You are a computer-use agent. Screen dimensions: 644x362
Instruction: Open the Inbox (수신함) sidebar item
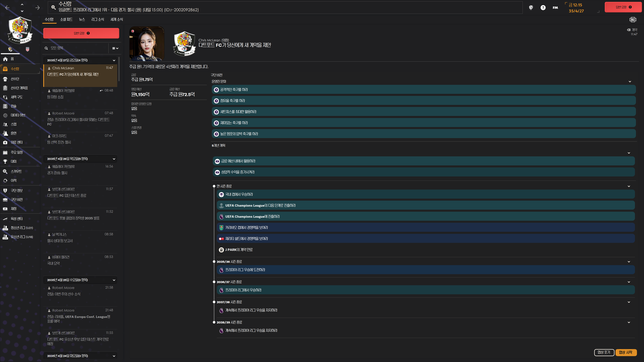[x=20, y=69]
